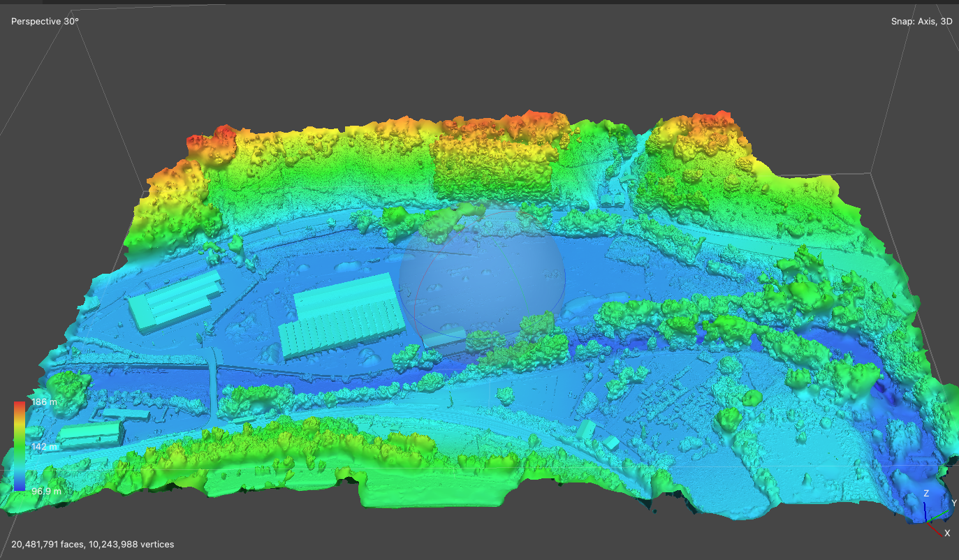This screenshot has width=959, height=560.
Task: Click the X axis label on gizmo
Action: point(947,533)
